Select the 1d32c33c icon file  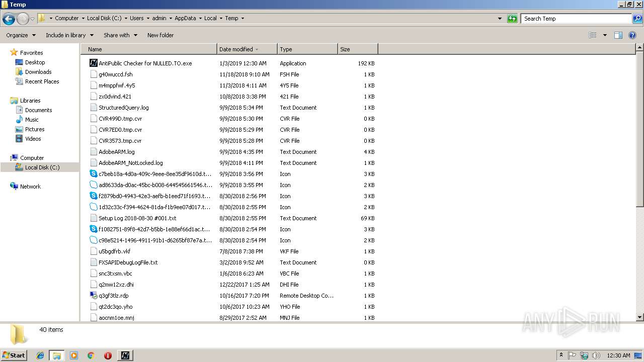point(93,207)
